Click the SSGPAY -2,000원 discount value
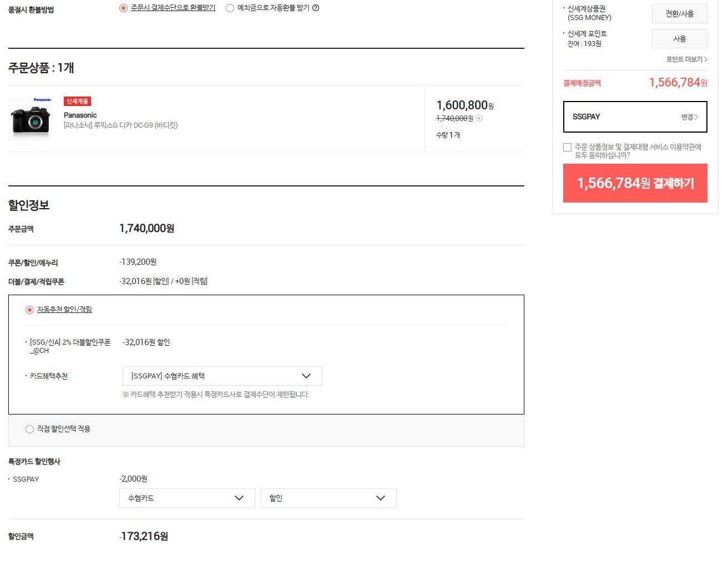This screenshot has width=728, height=566. 133,478
